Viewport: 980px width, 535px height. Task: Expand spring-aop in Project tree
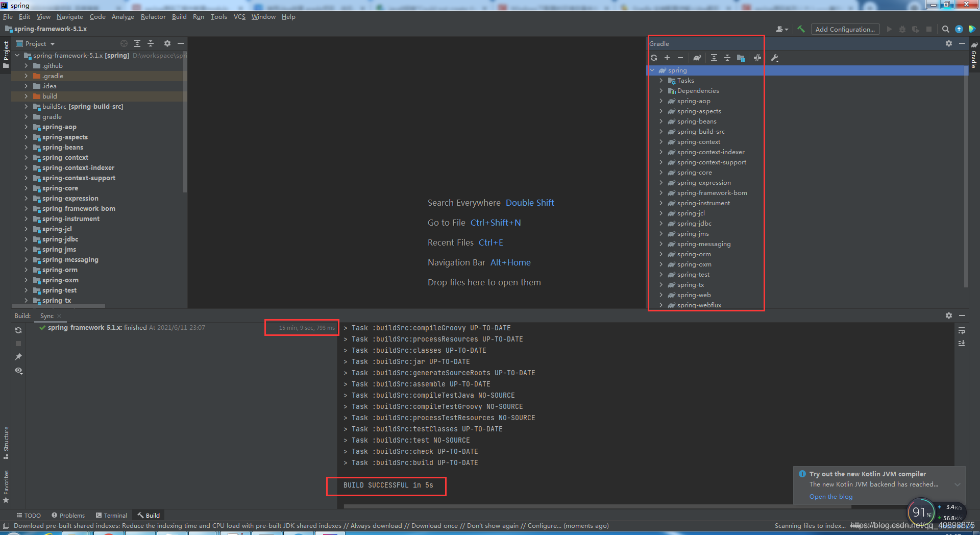[26, 127]
